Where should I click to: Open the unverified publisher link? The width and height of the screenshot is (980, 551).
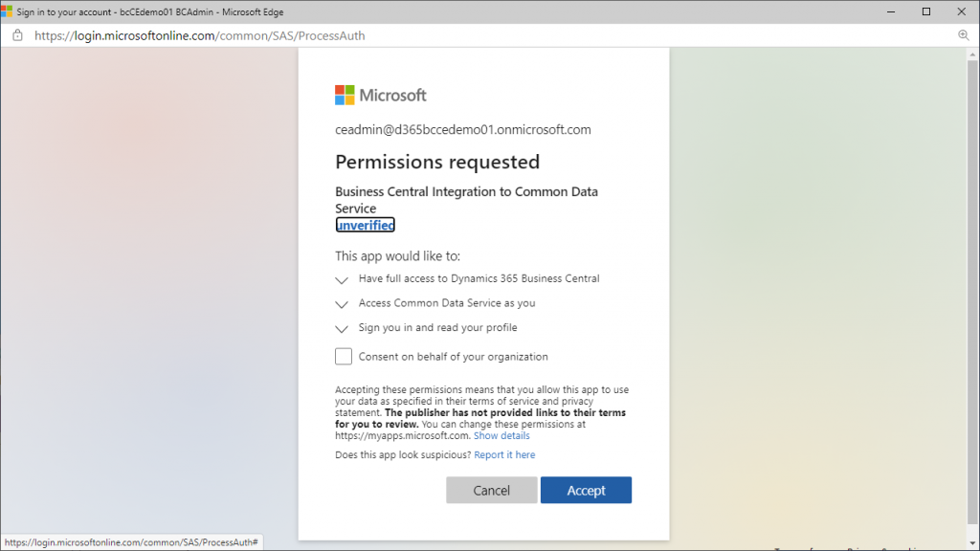365,225
